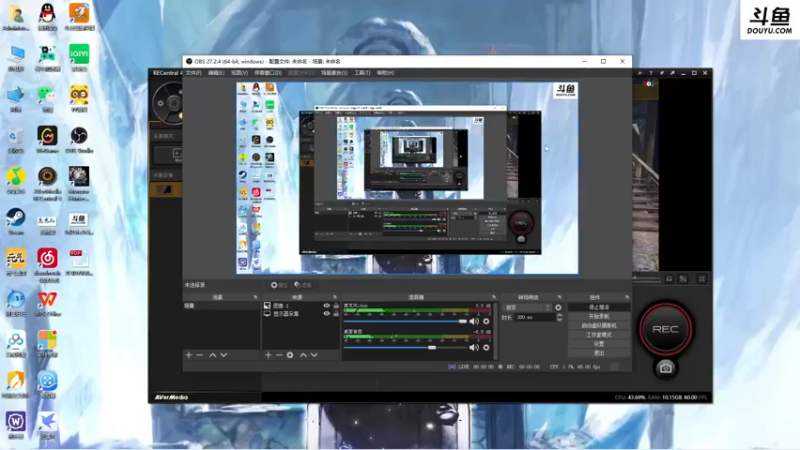Viewport: 800px width, 450px height.
Task: Pop out the Audio Mixer dock panel
Action: pyautogui.click(x=493, y=297)
